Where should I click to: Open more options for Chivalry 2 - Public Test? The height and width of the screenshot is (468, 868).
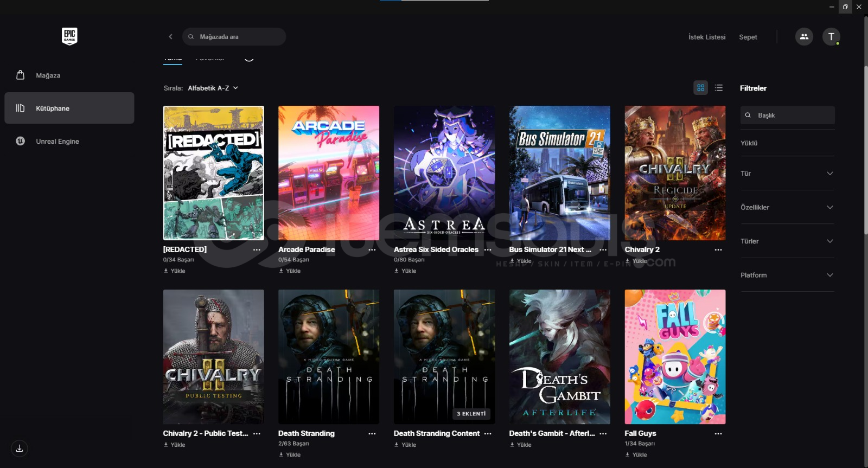pos(257,434)
